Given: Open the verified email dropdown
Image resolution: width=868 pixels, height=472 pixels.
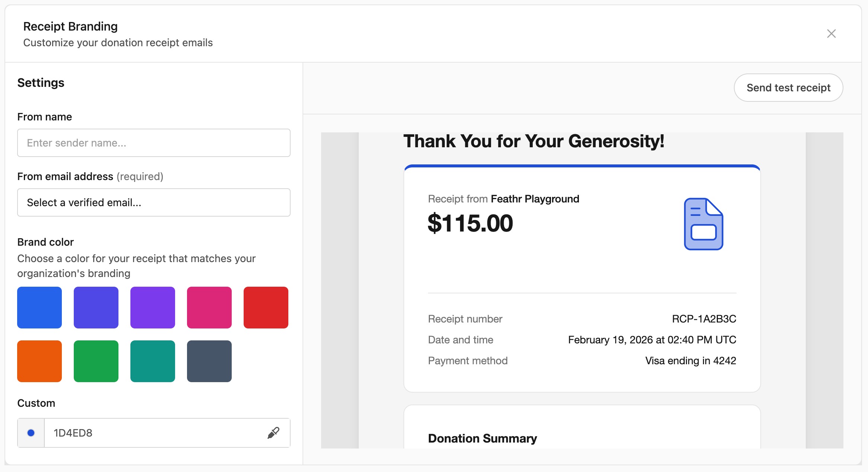Looking at the screenshot, I should click(x=153, y=202).
